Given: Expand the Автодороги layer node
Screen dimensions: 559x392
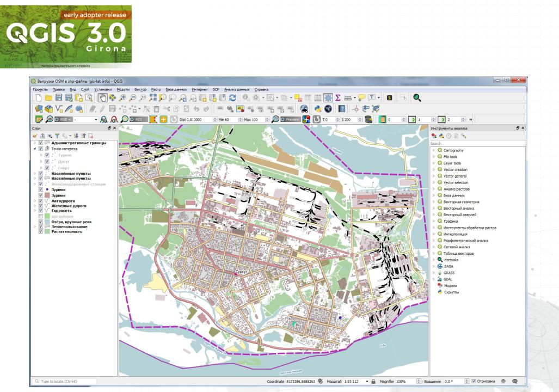Looking at the screenshot, I should click(x=35, y=201).
